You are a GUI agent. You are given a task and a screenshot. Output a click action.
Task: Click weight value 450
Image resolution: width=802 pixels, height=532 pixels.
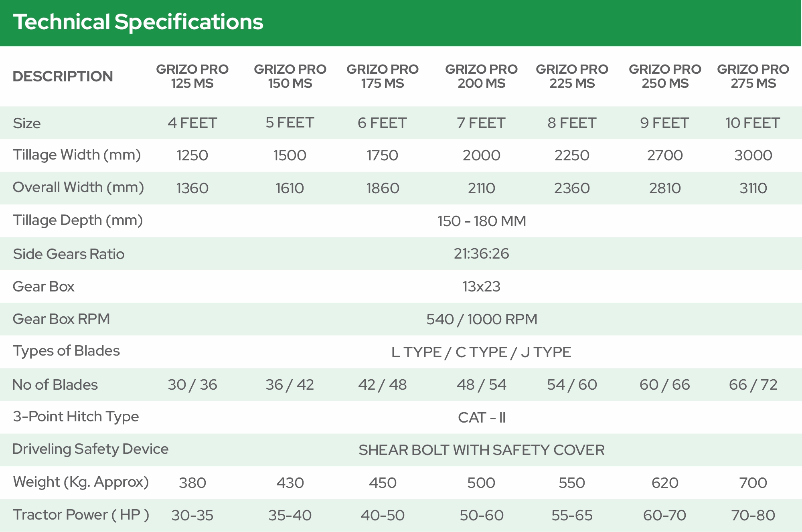[383, 483]
